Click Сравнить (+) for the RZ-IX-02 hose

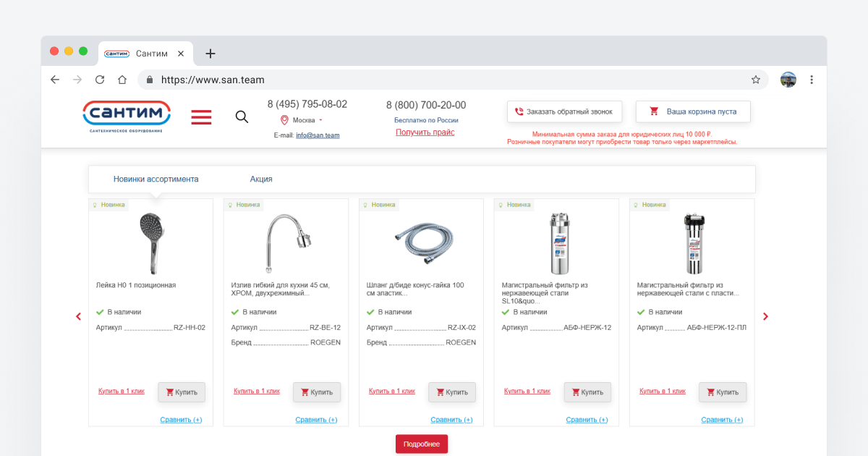point(451,420)
